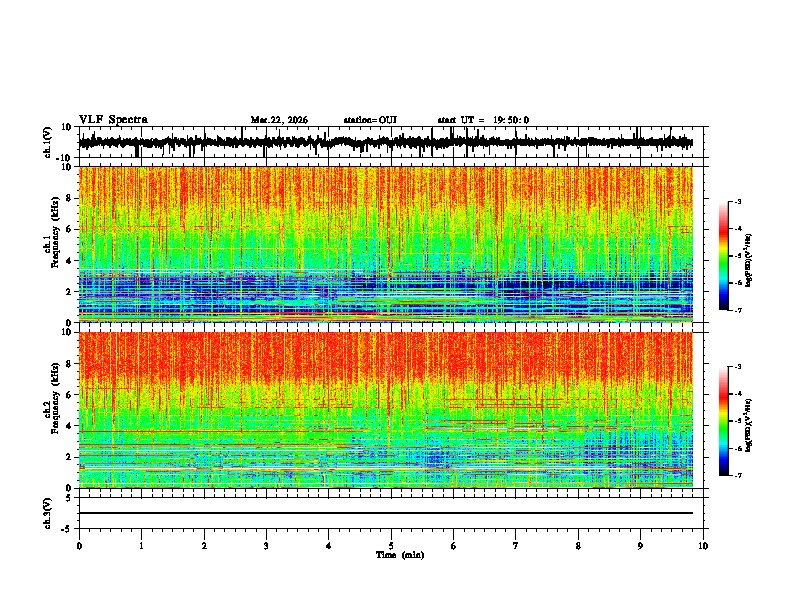Viewport: 792px width, 612px height.
Task: Click the "-3" label on ch.1 color scale
Action: tap(738, 201)
